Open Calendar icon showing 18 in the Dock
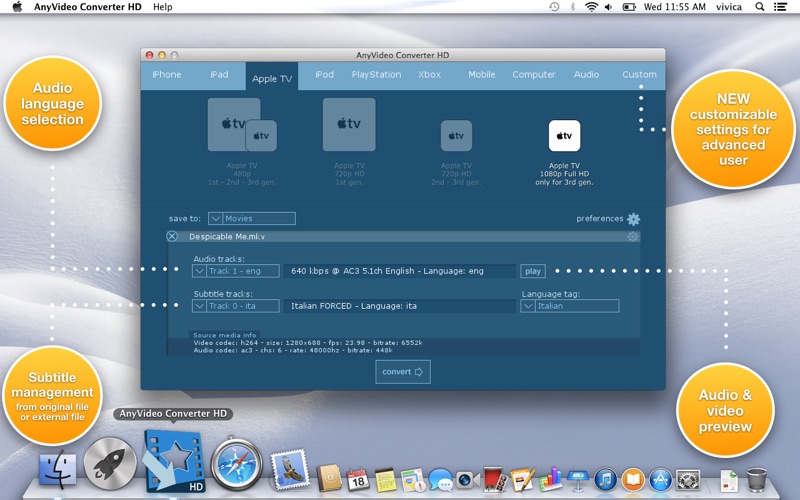The width and height of the screenshot is (800, 500). (358, 479)
